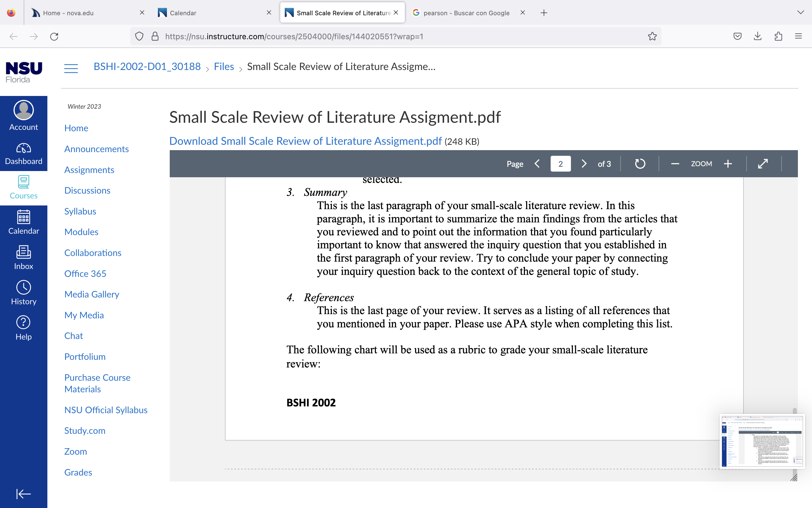812x508 pixels.
Task: Open a new browser tab
Action: pyautogui.click(x=544, y=13)
